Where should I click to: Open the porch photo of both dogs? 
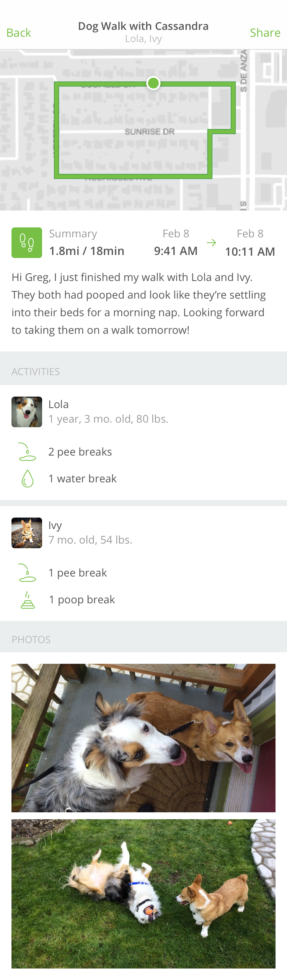pyautogui.click(x=143, y=738)
